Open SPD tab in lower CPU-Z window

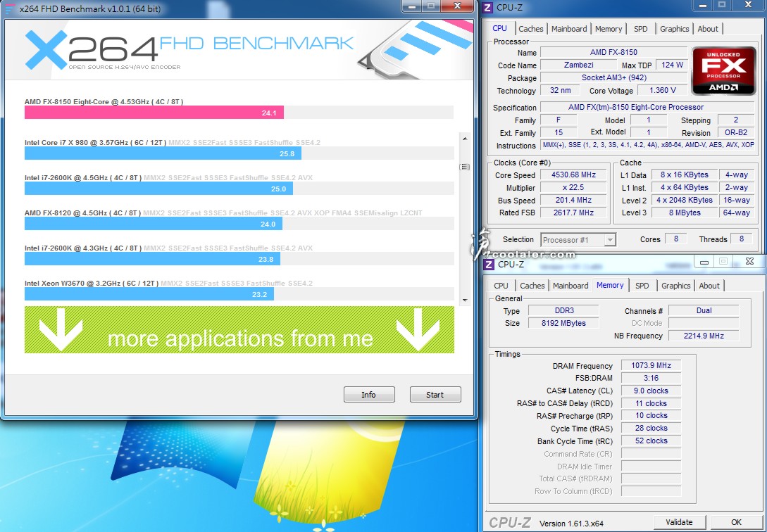(642, 286)
